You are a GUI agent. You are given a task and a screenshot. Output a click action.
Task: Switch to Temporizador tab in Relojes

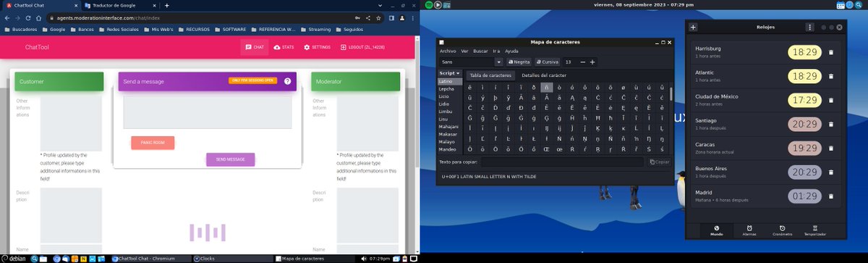815,230
